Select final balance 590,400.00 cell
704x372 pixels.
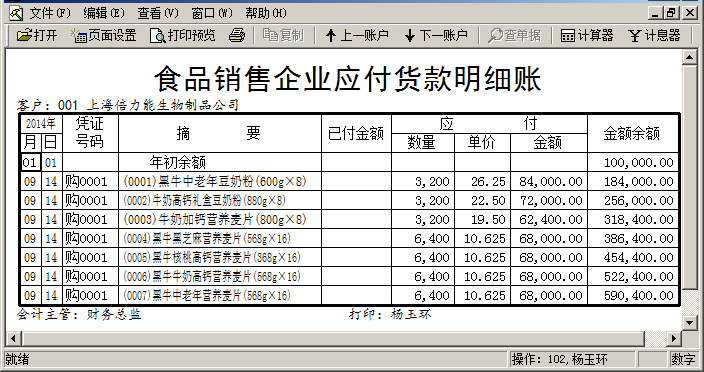633,295
